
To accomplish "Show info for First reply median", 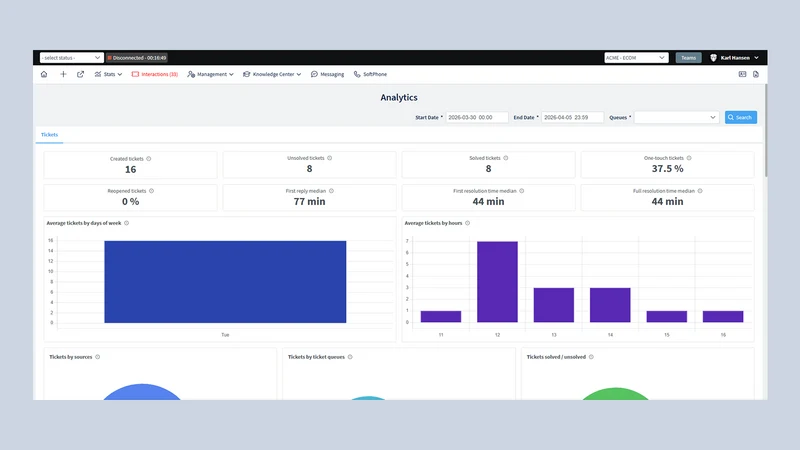I will [331, 191].
